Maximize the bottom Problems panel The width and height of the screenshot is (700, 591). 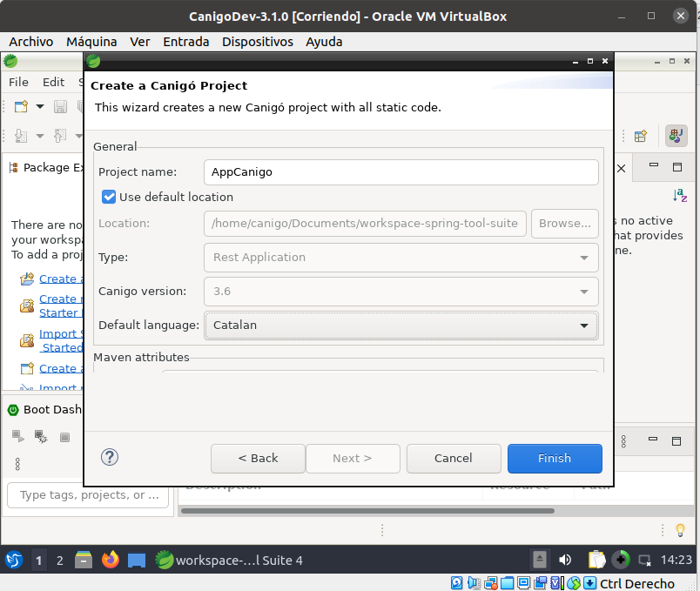(x=676, y=441)
